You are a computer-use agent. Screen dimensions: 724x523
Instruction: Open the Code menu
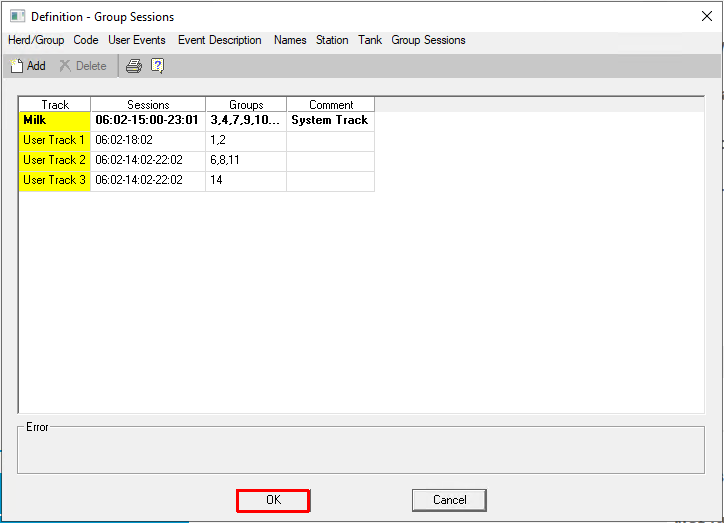click(x=86, y=40)
